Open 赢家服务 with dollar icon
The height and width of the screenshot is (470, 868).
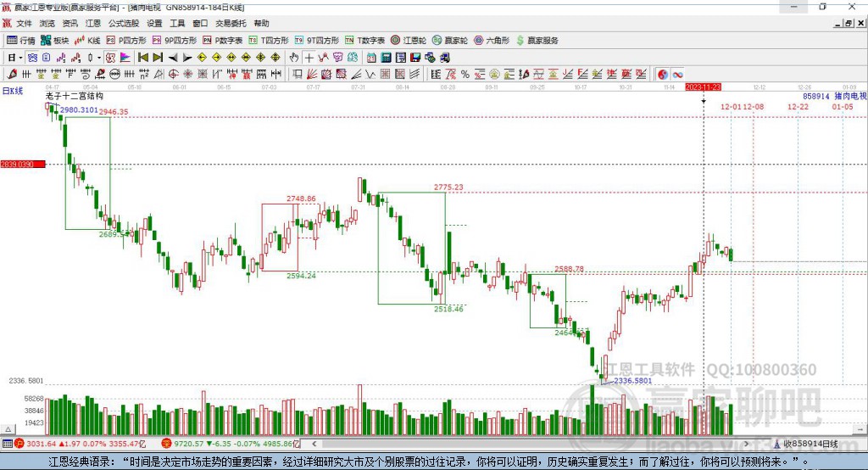537,41
